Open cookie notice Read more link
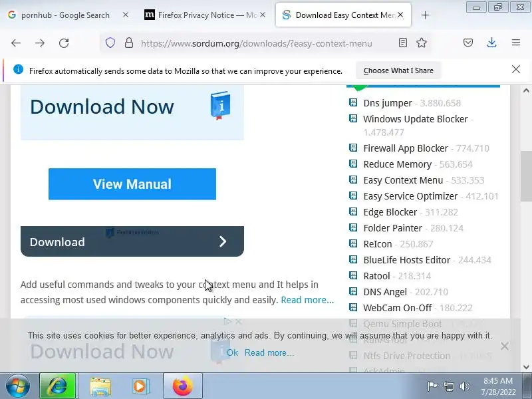 269,353
